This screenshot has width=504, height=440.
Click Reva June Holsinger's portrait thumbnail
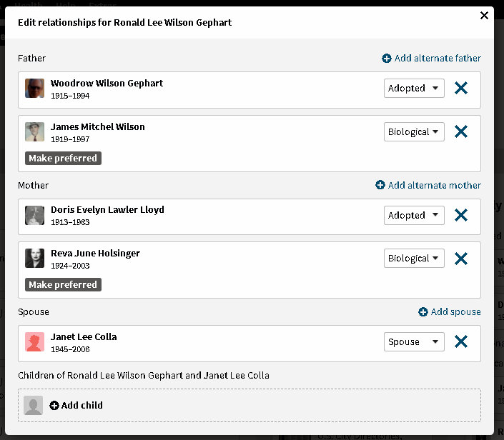pos(34,259)
